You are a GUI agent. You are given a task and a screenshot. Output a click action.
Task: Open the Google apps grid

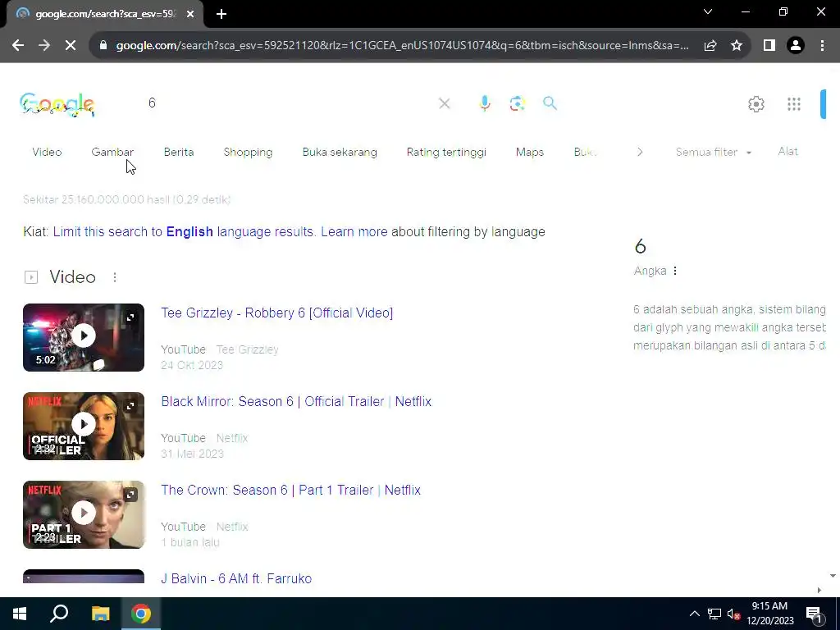[x=794, y=104]
